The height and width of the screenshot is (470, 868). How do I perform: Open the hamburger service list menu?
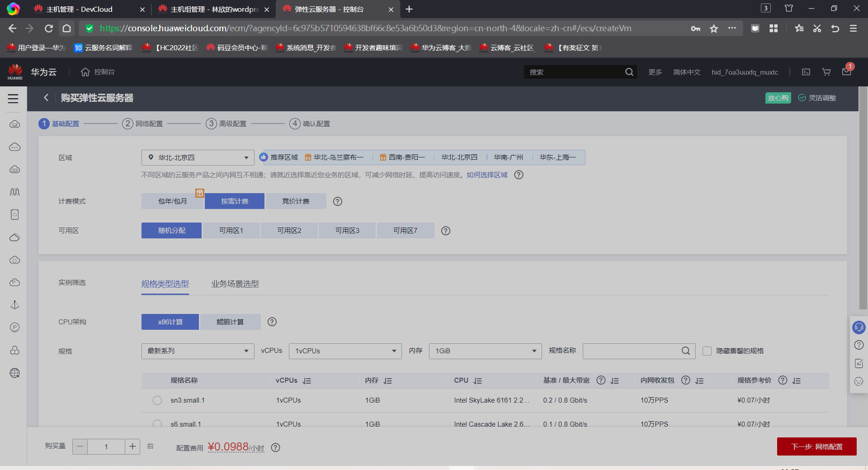[x=13, y=99]
